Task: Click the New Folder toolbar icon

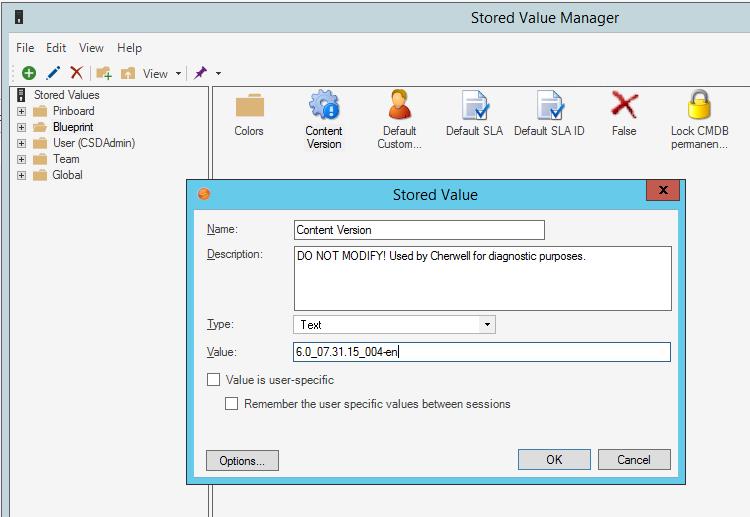Action: point(104,73)
